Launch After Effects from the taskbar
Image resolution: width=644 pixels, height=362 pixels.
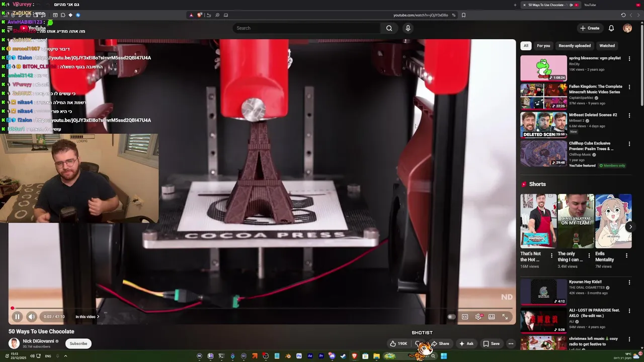tap(310, 356)
